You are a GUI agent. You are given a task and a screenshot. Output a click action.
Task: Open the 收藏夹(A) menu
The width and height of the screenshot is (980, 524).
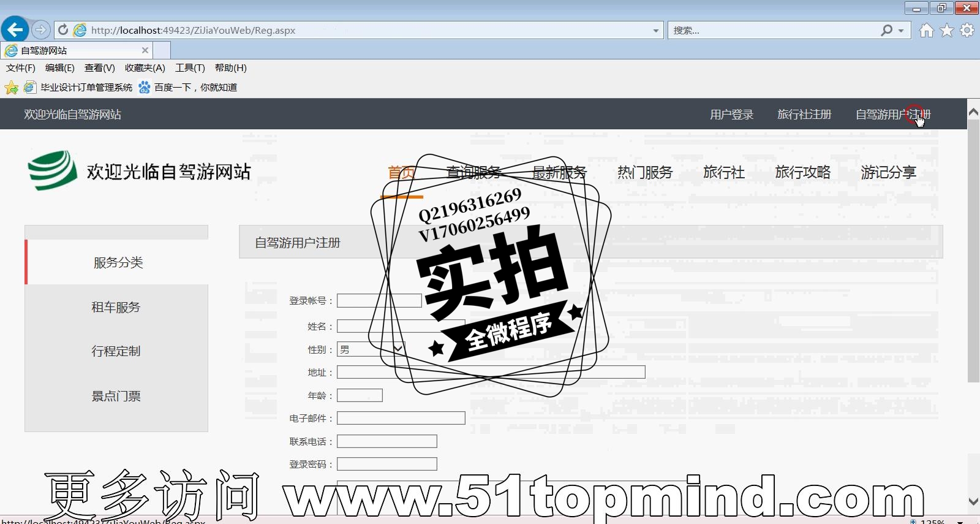coord(145,68)
